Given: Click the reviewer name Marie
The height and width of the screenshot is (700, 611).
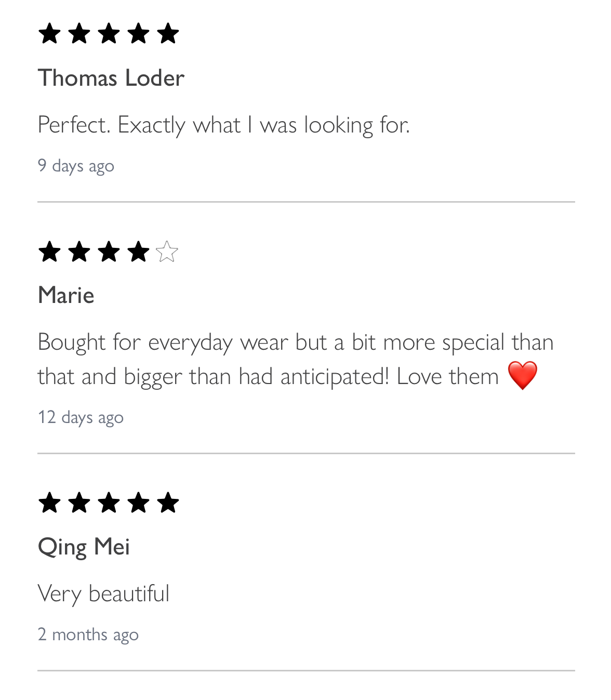Looking at the screenshot, I should tap(66, 295).
